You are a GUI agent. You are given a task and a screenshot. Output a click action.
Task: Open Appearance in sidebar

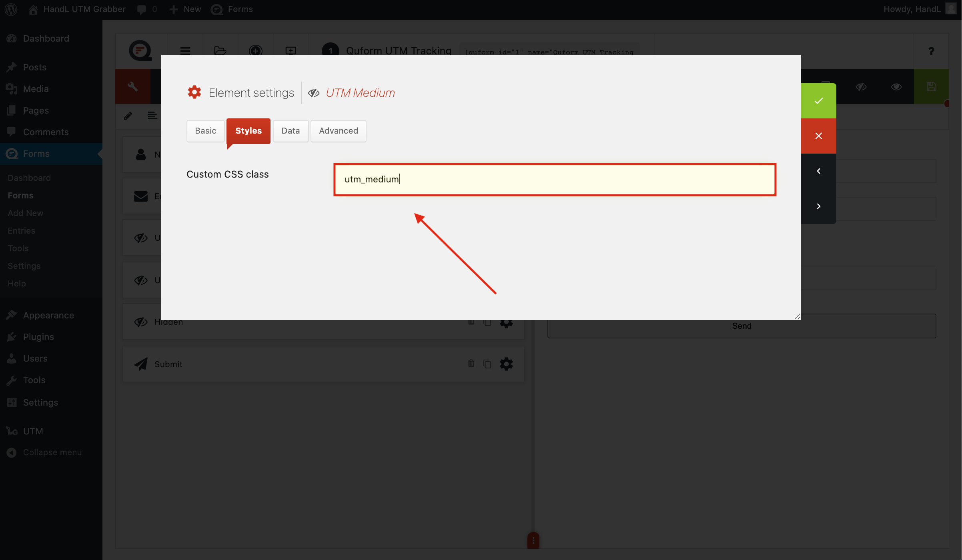(x=51, y=315)
